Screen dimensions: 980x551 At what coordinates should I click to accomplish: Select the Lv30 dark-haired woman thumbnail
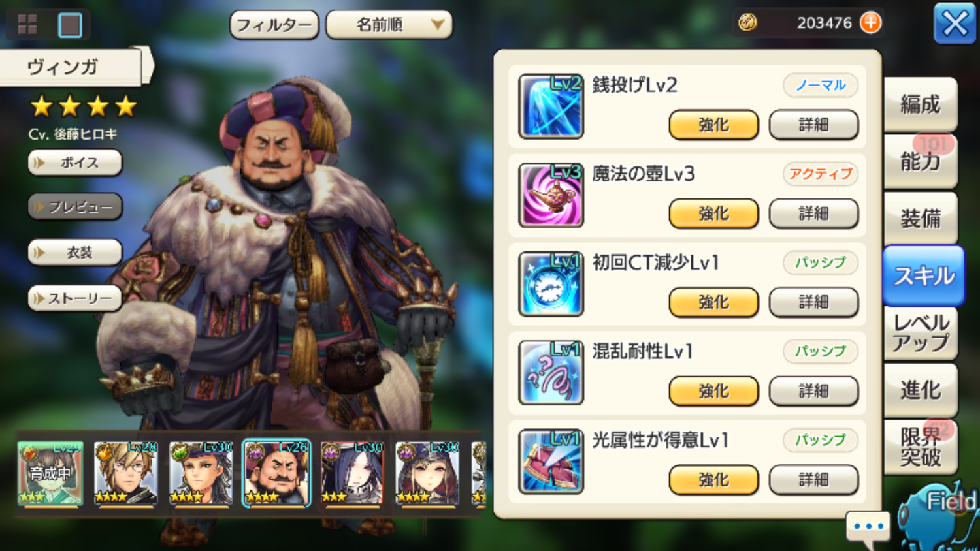pyautogui.click(x=351, y=473)
